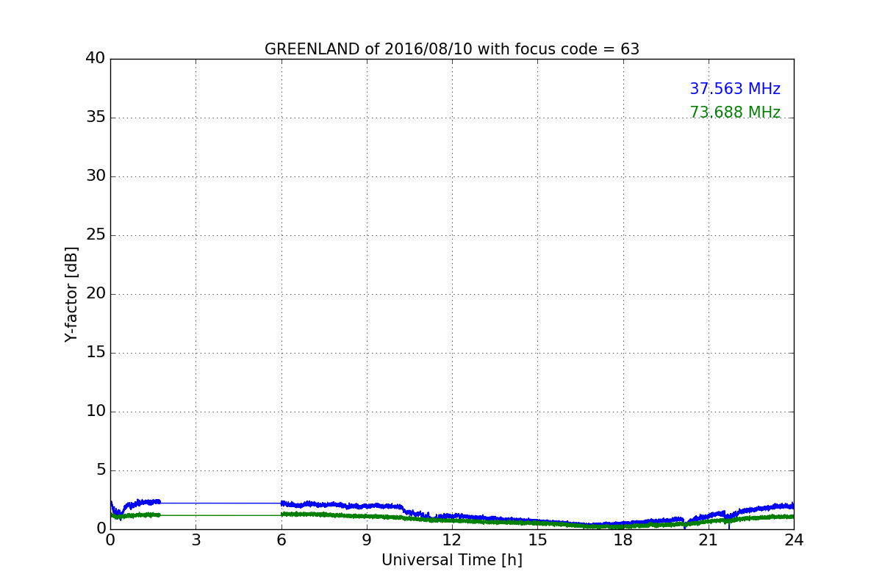The width and height of the screenshot is (882, 588).
Task: Click the y-axis tick label '30'
Action: pyautogui.click(x=96, y=176)
